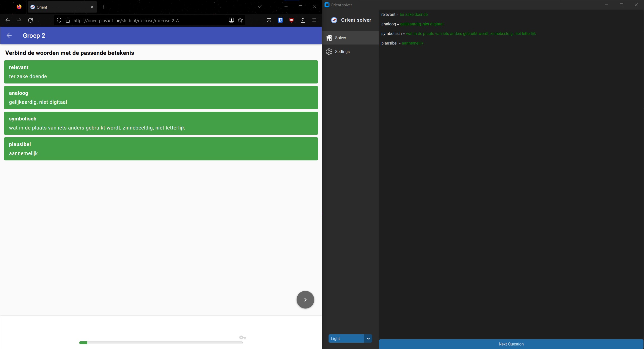The image size is (644, 349).
Task: Toggle the plausibel answer card
Action: [x=161, y=149]
